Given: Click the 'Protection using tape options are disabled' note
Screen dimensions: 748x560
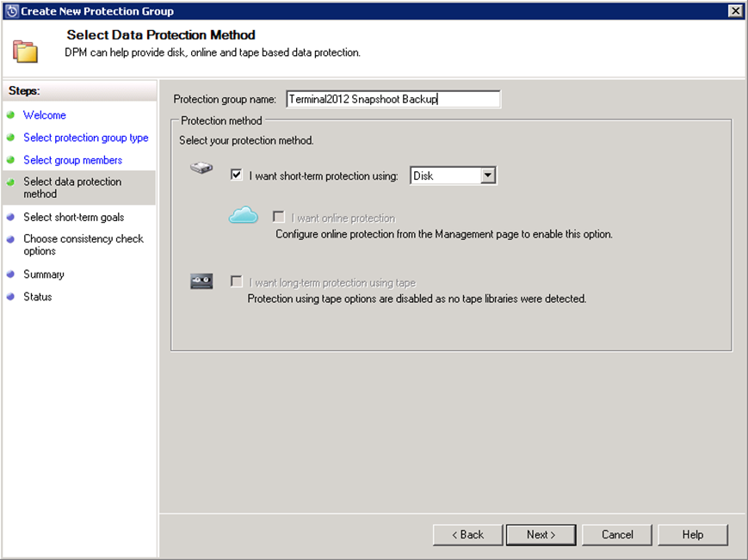Looking at the screenshot, I should point(417,298).
